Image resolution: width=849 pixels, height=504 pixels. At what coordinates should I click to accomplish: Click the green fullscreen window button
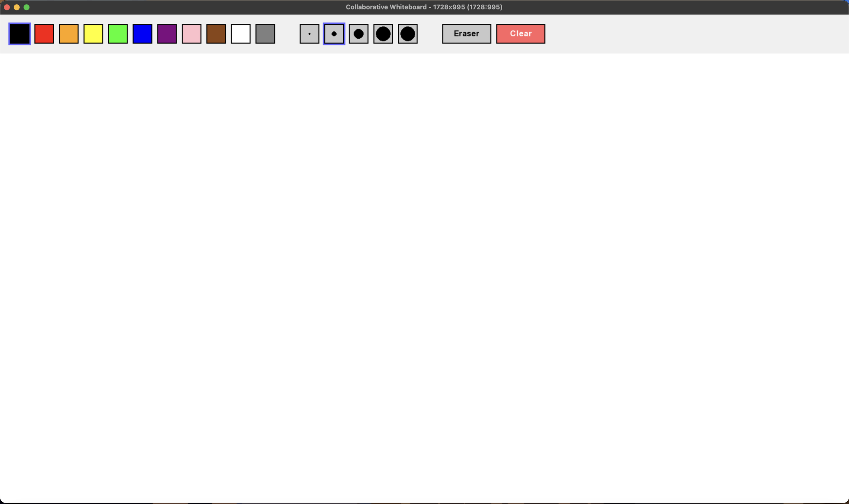click(x=26, y=7)
